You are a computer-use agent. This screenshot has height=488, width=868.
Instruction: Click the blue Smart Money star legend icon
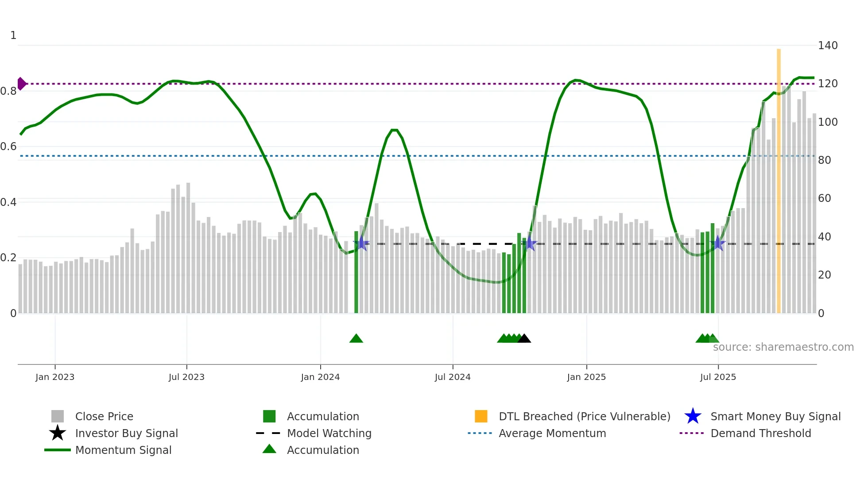tap(693, 416)
